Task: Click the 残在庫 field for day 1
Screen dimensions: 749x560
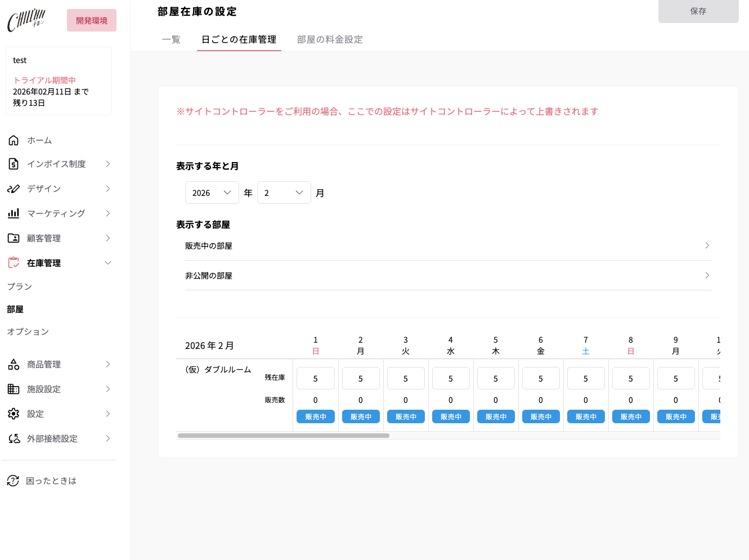Action: 316,378
